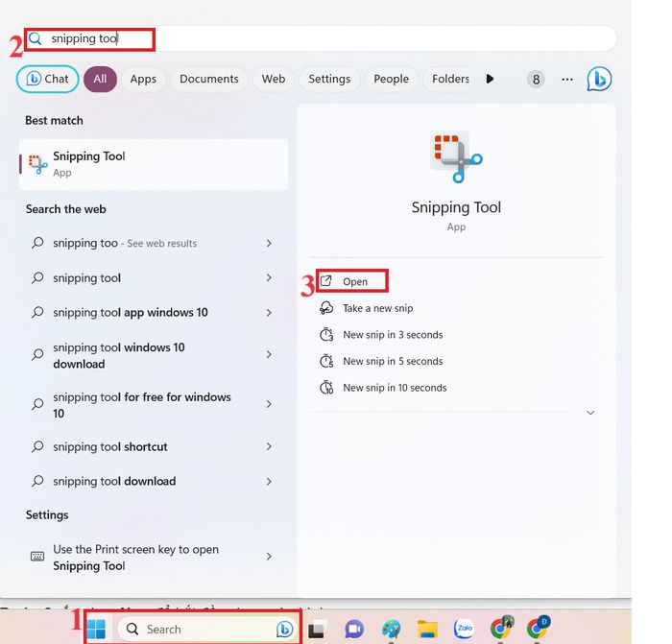
Task: Choose 'New snip in 3 seconds'
Action: [393, 335]
